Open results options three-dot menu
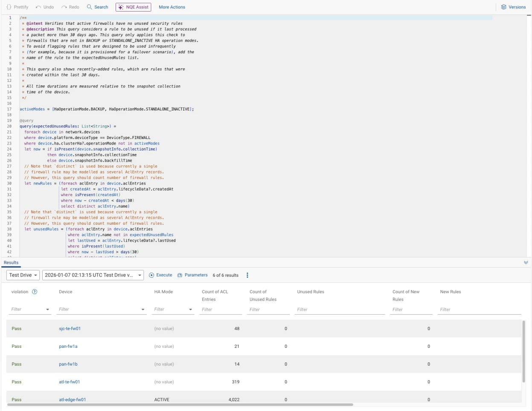Image resolution: width=532 pixels, height=411 pixels. pyautogui.click(x=247, y=275)
